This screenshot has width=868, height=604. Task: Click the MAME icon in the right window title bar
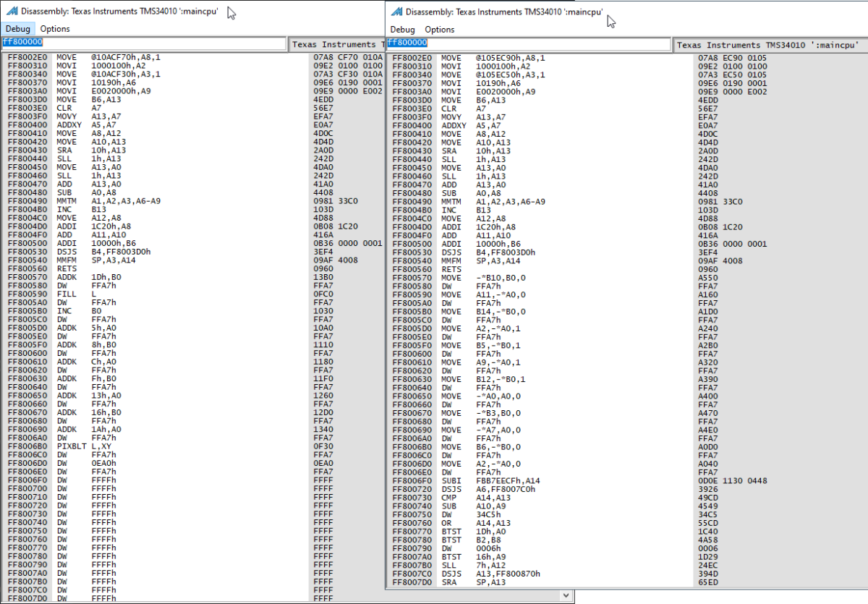[396, 12]
